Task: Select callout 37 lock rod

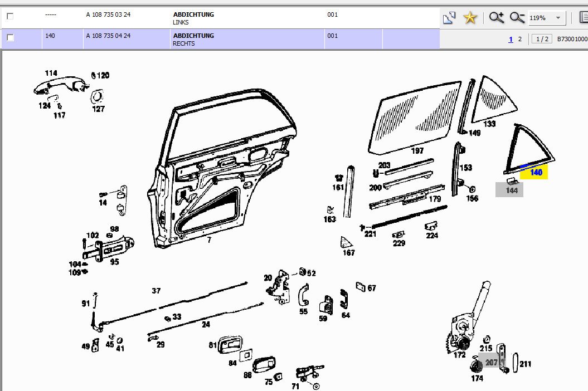Action: point(156,291)
